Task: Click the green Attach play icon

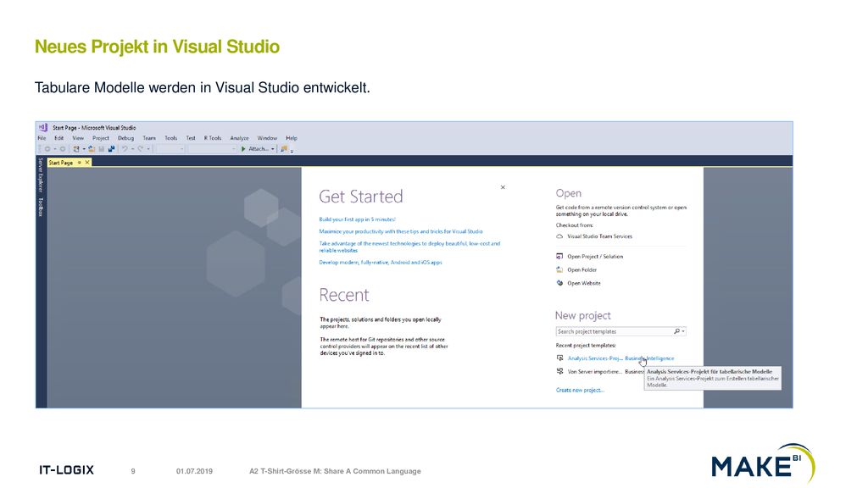Action: click(x=243, y=149)
